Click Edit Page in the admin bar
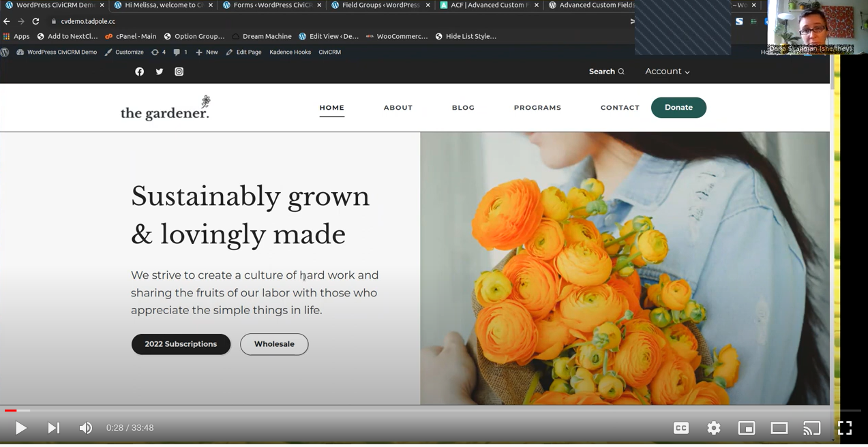The image size is (868, 447). 243,52
